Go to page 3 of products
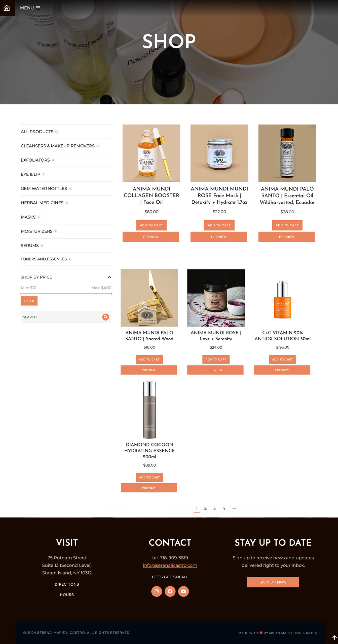This screenshot has width=338, height=644. pos(214,508)
